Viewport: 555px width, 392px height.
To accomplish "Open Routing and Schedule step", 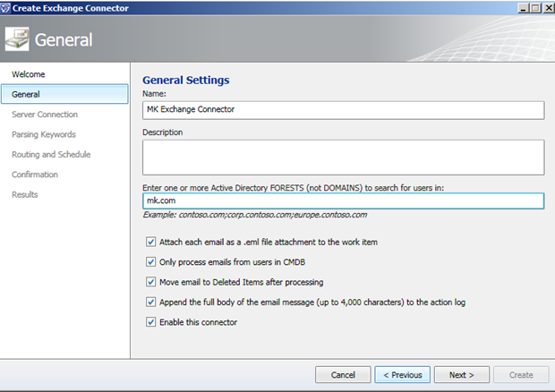I will click(51, 155).
